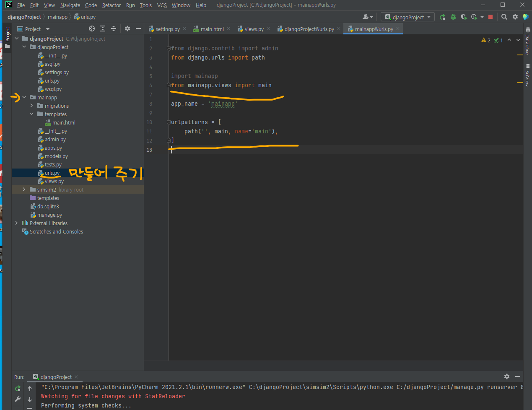The image size is (532, 410).
Task: Open Run panel settings gear icon
Action: tap(507, 376)
